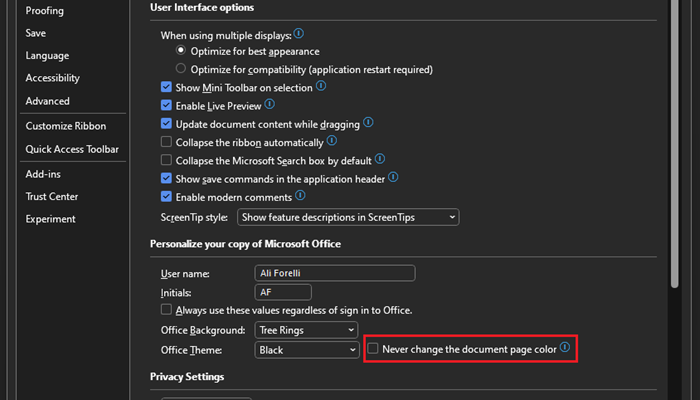700x400 pixels.
Task: Click the User name text field
Action: 335,273
